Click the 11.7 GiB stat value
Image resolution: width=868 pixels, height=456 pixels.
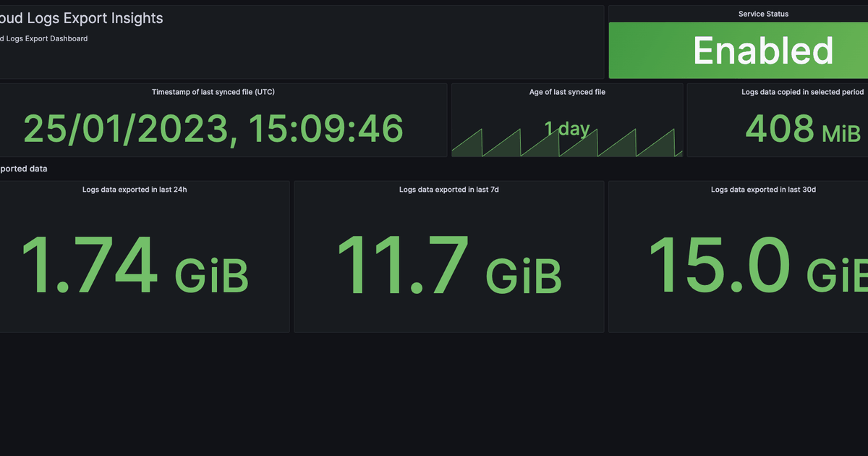tap(449, 265)
